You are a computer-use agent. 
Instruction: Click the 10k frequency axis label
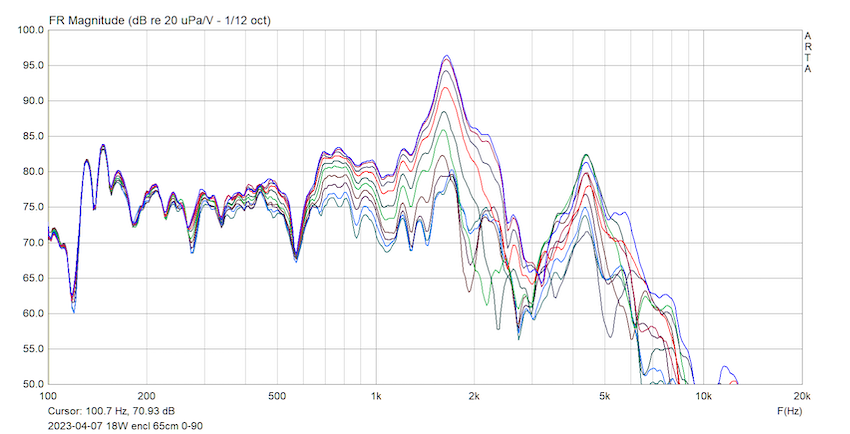(x=703, y=395)
